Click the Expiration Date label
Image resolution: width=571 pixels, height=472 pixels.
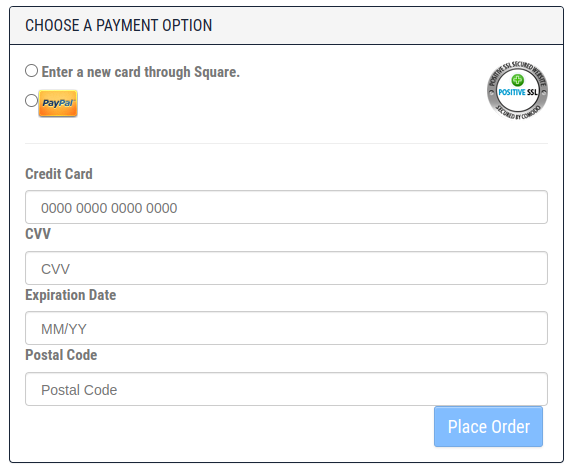coord(71,295)
